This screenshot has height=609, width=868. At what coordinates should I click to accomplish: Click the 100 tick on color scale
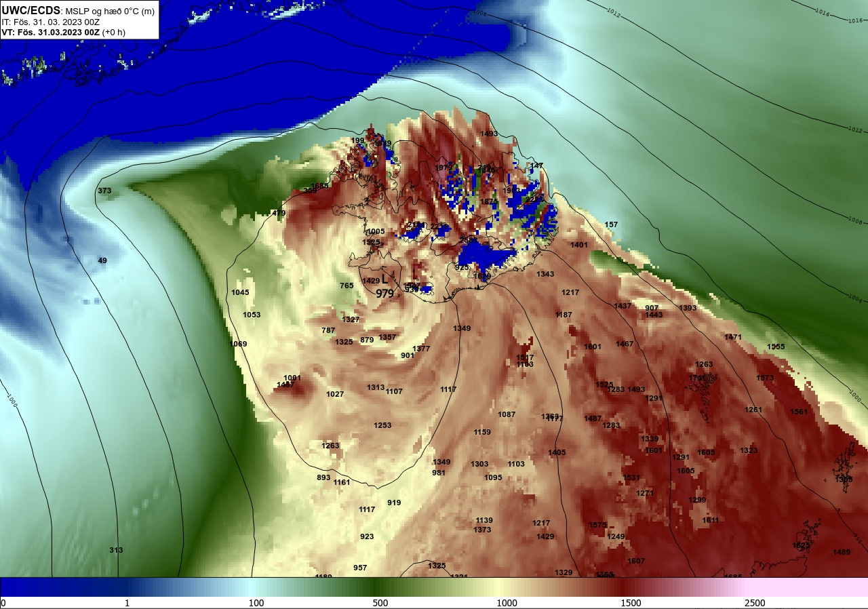(x=256, y=603)
